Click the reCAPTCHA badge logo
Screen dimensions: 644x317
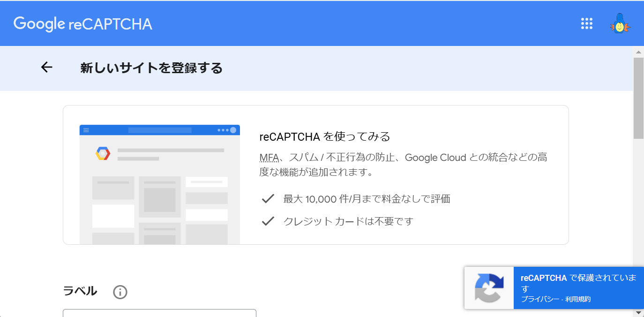(x=489, y=287)
